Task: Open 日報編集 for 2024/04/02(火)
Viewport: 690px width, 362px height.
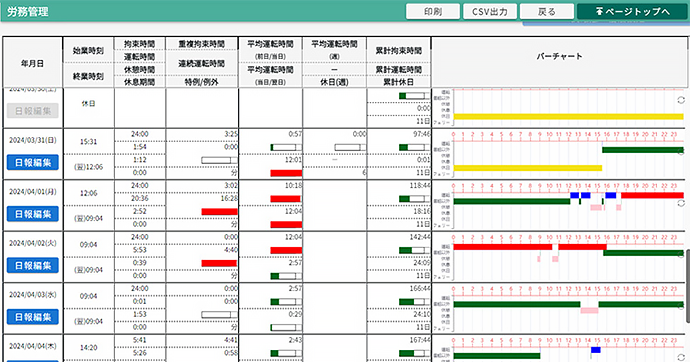Action: point(33,266)
